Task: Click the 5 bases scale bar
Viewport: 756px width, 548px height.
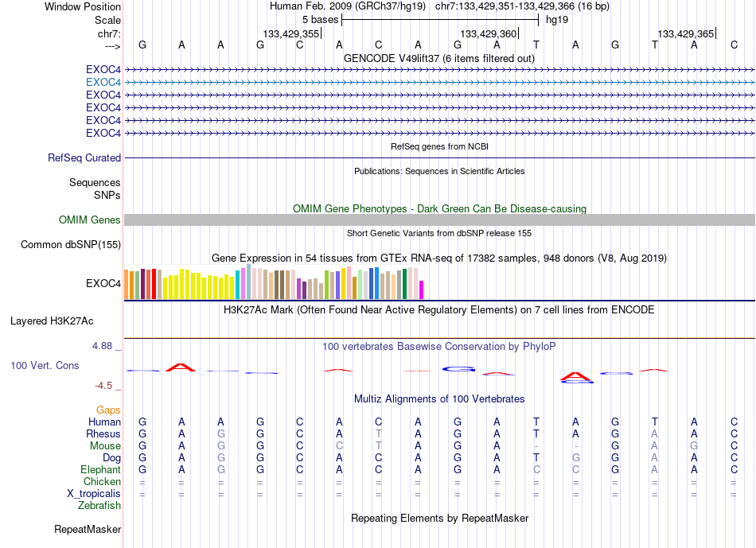Action: (x=440, y=20)
